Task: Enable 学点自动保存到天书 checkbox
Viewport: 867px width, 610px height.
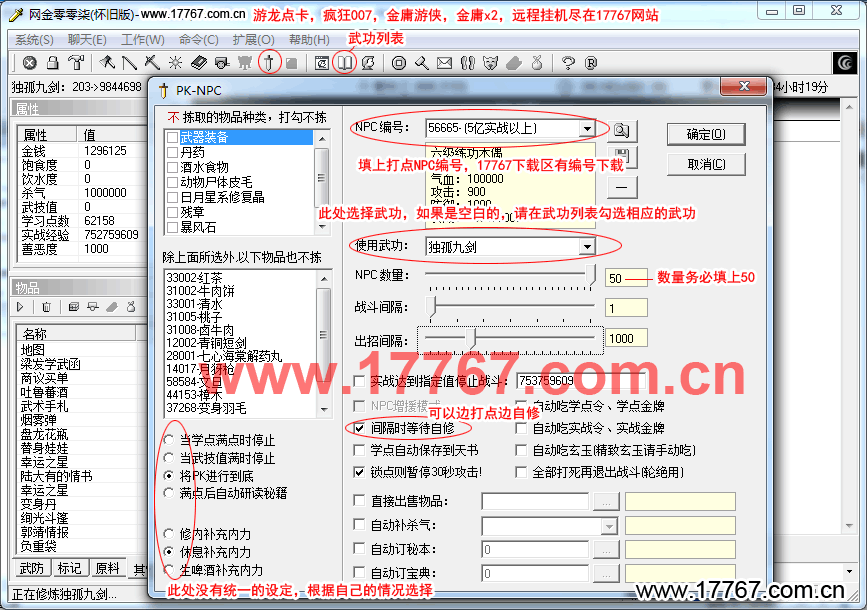Action: [x=359, y=450]
